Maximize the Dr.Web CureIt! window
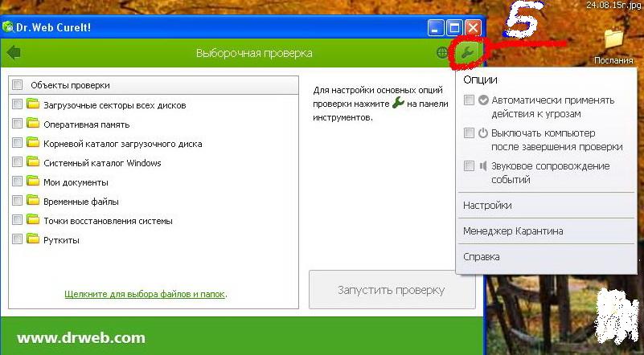The image size is (644, 355). [x=455, y=28]
